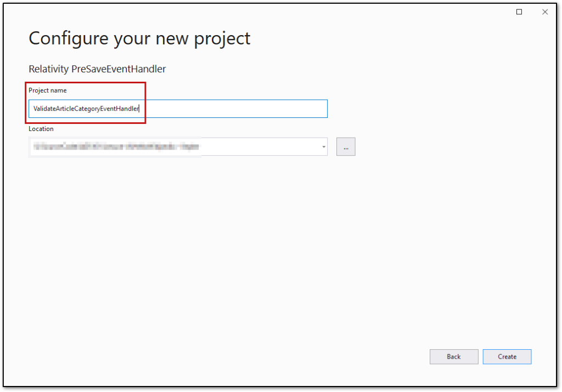Maximize the Configure project dialog window
This screenshot has width=562, height=392.
pyautogui.click(x=519, y=12)
